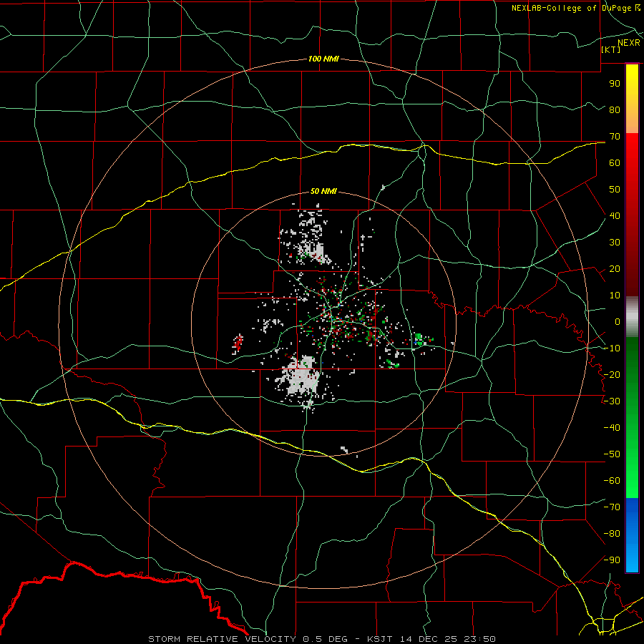Click the positive 50 kt scale label

tap(615, 190)
